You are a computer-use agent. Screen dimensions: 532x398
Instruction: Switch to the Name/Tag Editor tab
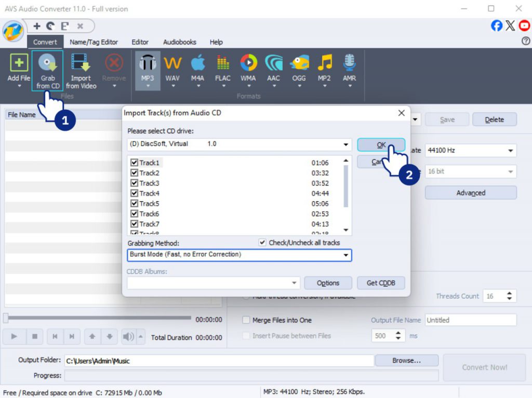pyautogui.click(x=94, y=42)
